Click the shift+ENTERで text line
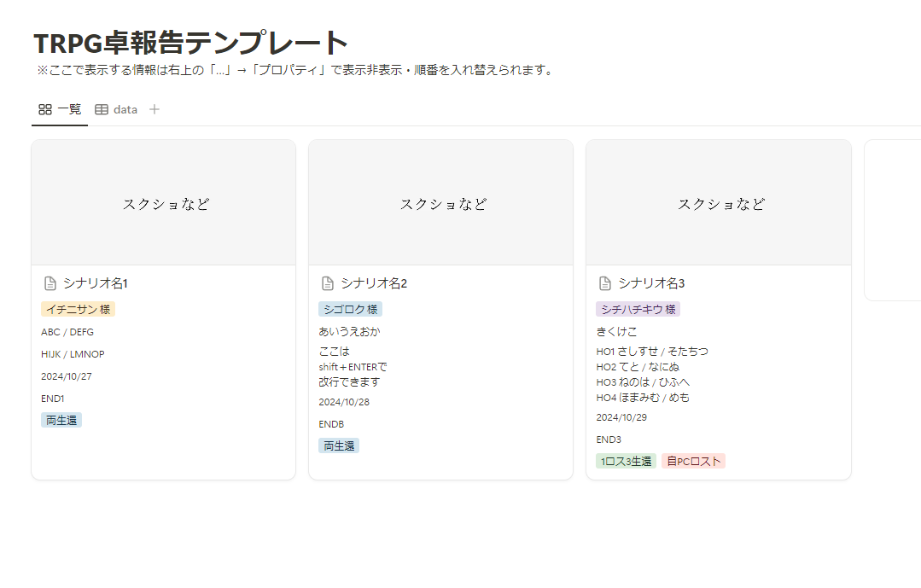The width and height of the screenshot is (921, 588). pyautogui.click(x=353, y=367)
